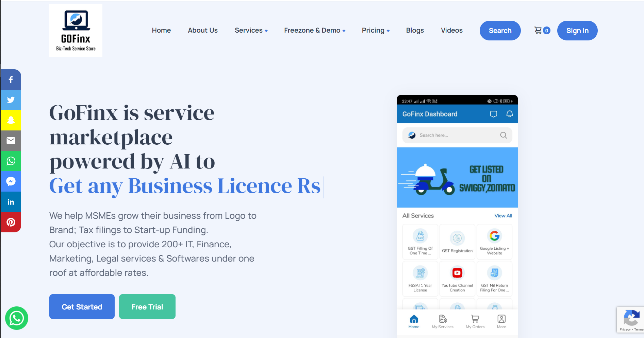Screen dimensions: 644x338
Task: Expand the Freezone & Demo dropdown
Action: [315, 31]
